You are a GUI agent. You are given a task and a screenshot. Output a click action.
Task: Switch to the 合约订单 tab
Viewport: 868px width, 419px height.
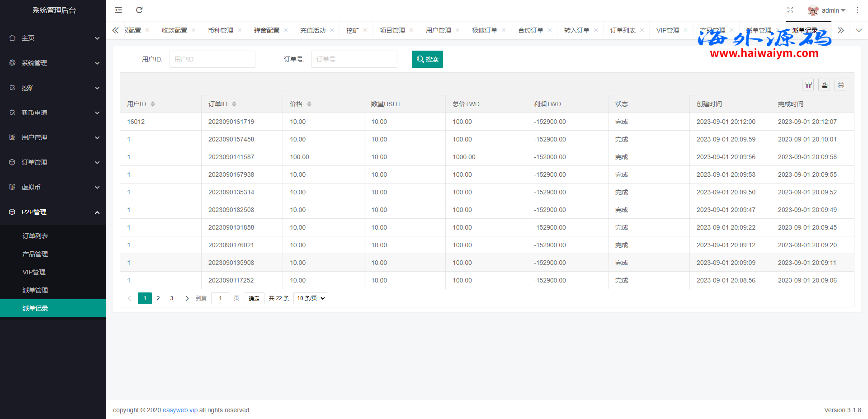coord(531,30)
